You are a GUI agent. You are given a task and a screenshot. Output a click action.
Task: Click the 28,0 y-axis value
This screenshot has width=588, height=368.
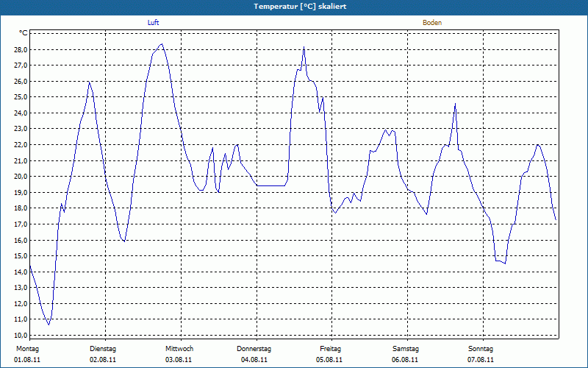(21, 49)
